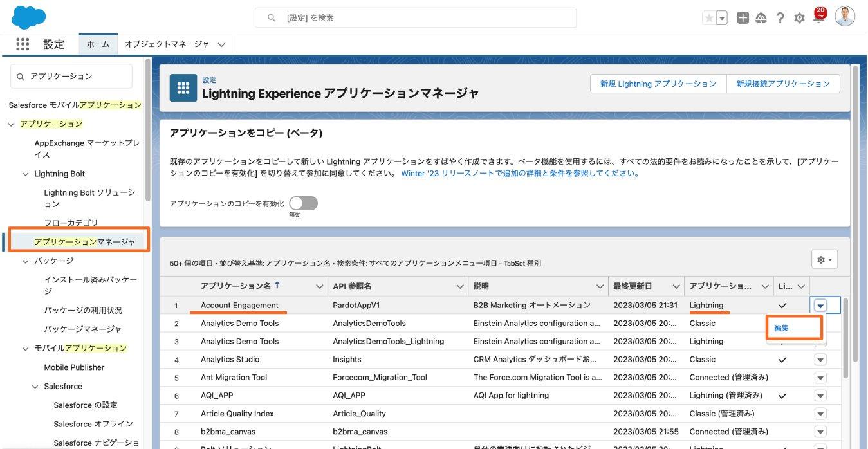Open row actions arrow for Ant Migration Tool

(x=820, y=378)
